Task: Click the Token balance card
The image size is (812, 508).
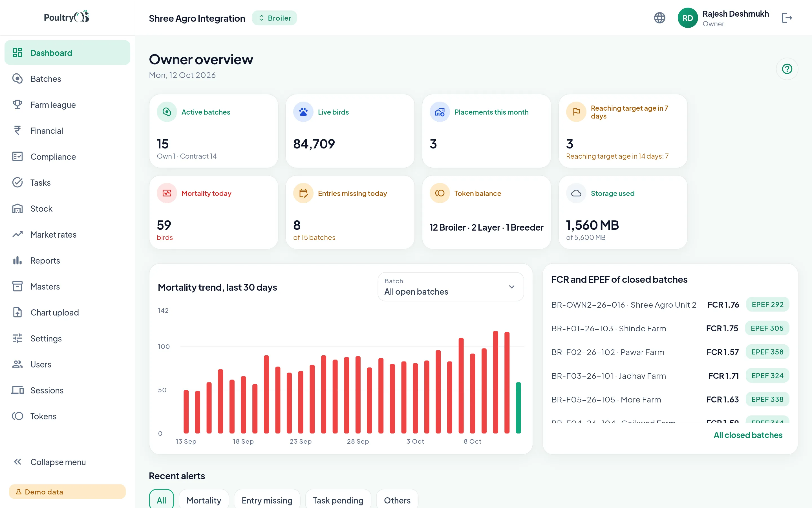Action: 487,212
